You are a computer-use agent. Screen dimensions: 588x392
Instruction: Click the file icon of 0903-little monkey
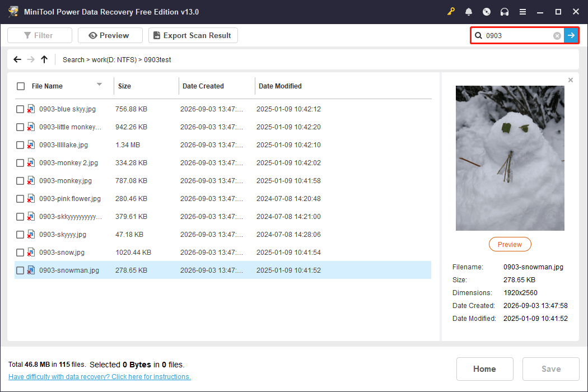pos(31,127)
